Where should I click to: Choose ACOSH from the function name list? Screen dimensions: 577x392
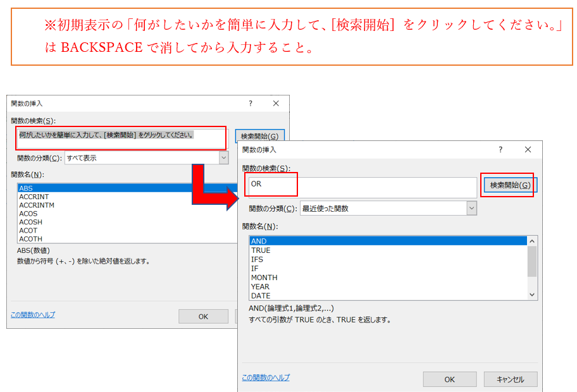(30, 222)
